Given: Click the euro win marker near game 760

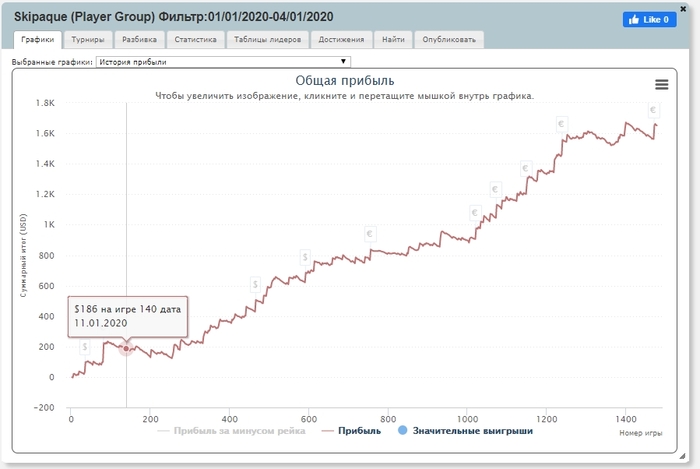Looking at the screenshot, I should point(371,235).
